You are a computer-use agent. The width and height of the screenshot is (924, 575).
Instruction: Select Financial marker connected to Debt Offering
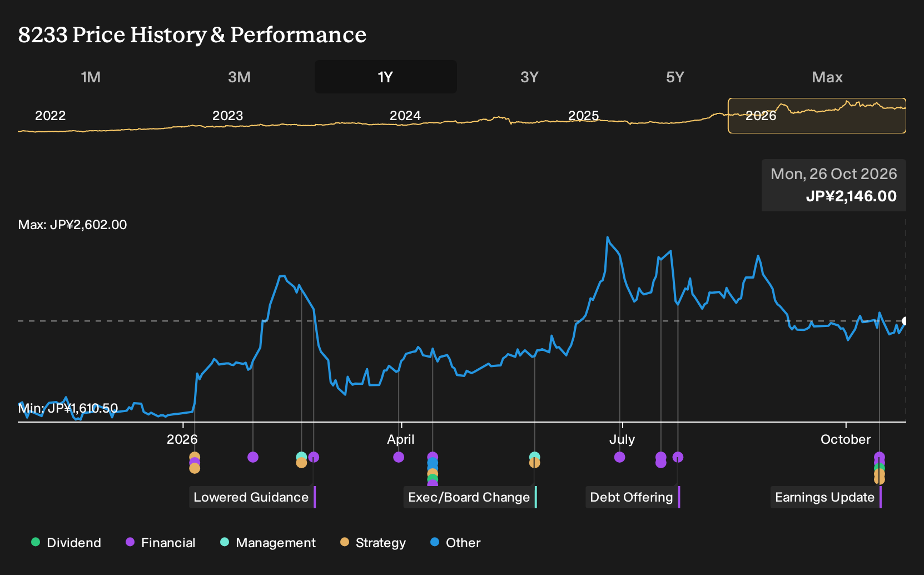click(x=678, y=457)
